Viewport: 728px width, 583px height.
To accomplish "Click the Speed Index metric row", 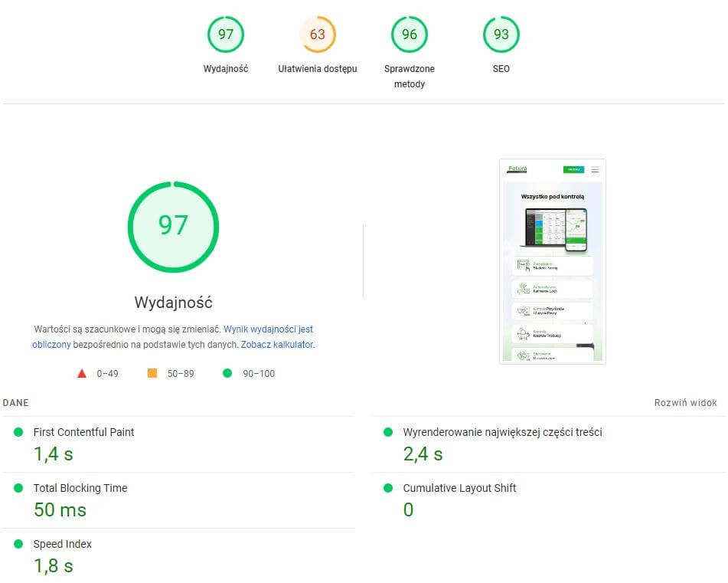I will coord(62,544).
